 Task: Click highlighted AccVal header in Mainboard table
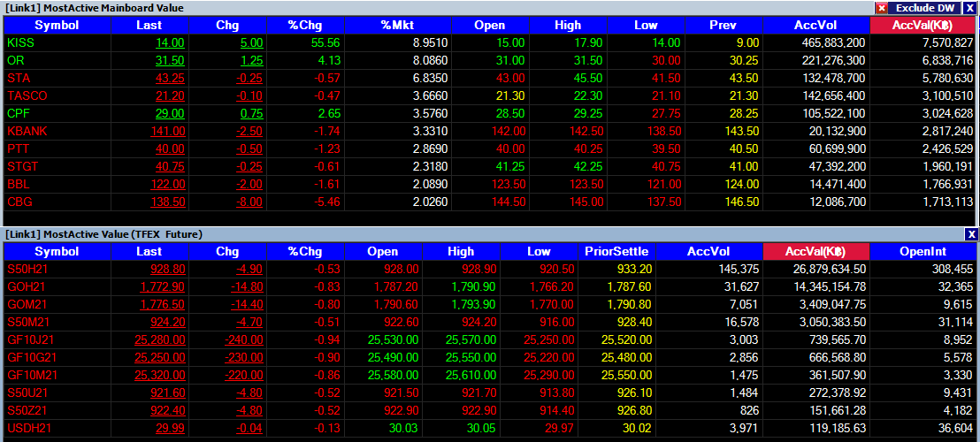[923, 26]
